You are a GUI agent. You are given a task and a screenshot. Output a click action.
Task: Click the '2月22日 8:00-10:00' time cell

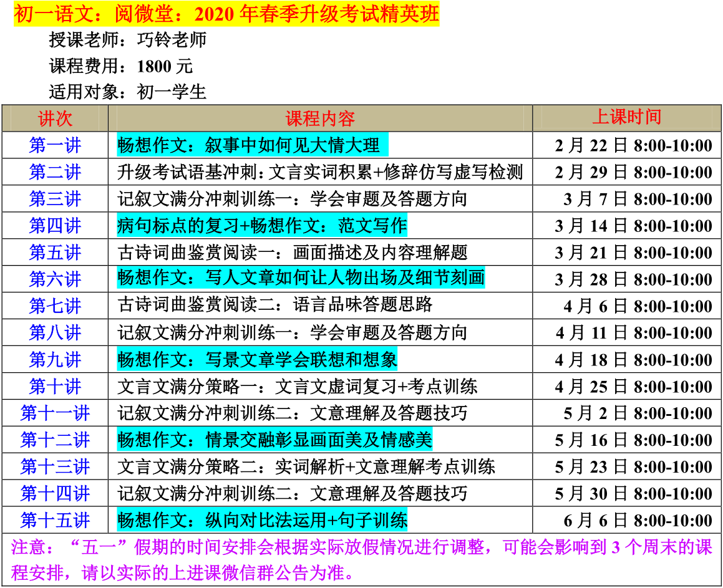point(633,146)
